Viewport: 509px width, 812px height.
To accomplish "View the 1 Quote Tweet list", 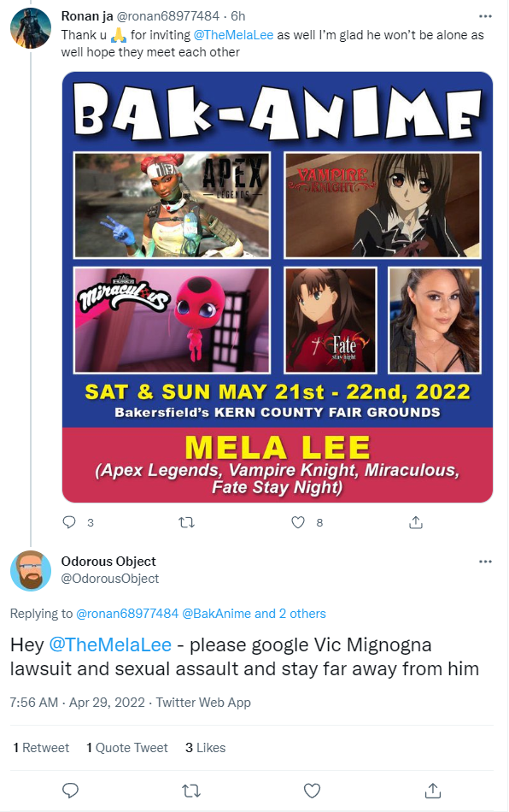I will coord(126,748).
